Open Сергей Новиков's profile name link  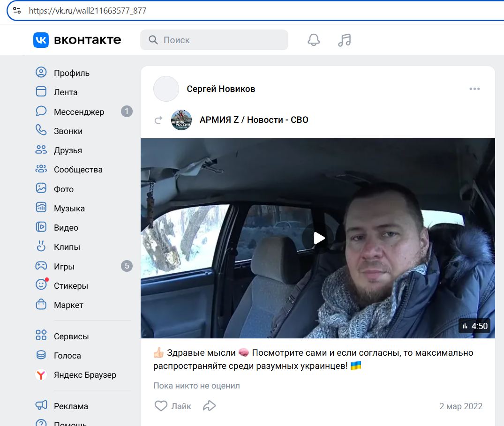[221, 89]
